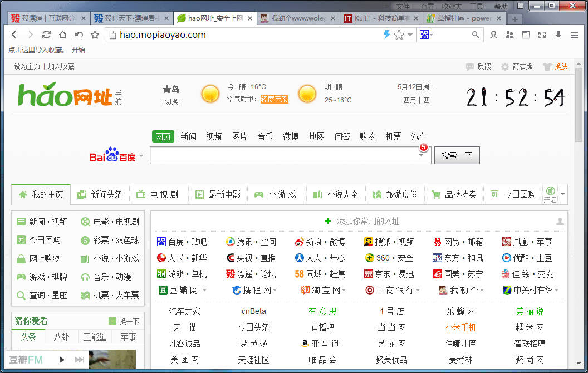
Task: Click the star icon inside the address bar
Action: (399, 35)
